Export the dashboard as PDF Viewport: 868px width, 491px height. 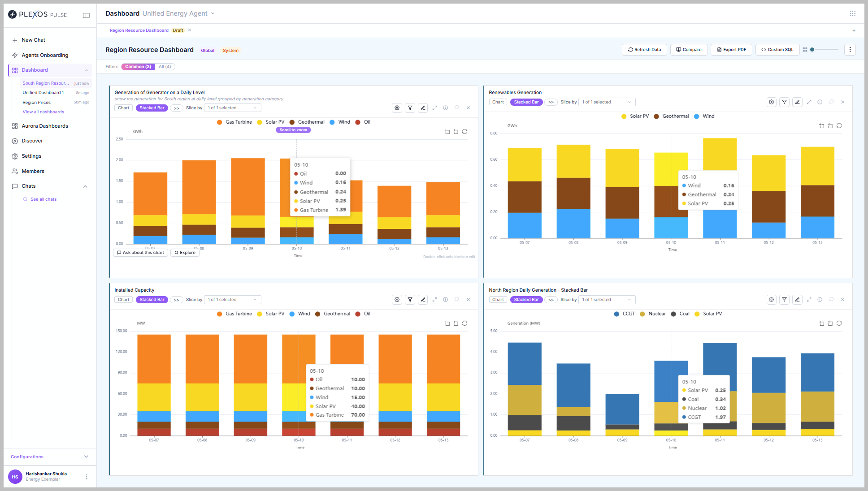731,50
